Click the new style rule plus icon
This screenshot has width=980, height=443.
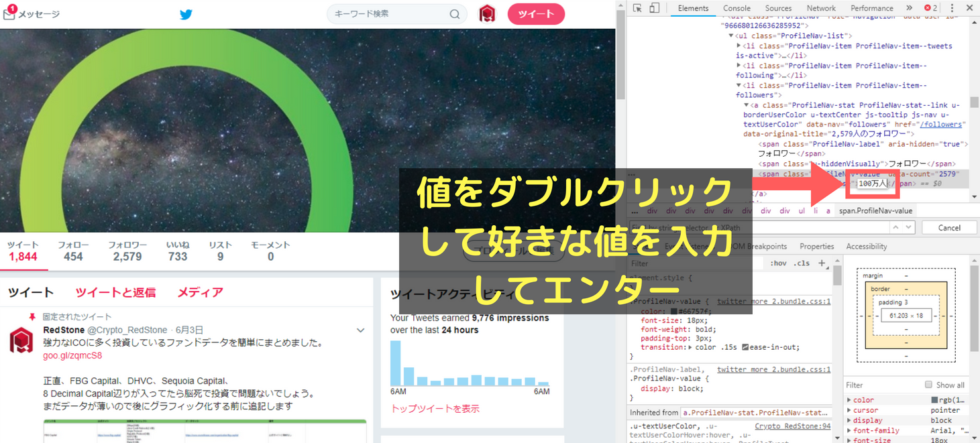pos(822,263)
